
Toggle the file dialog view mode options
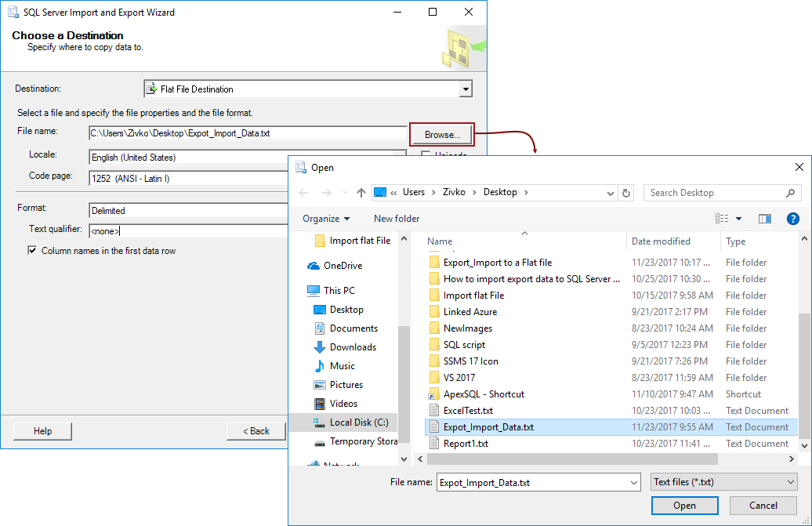(x=738, y=219)
